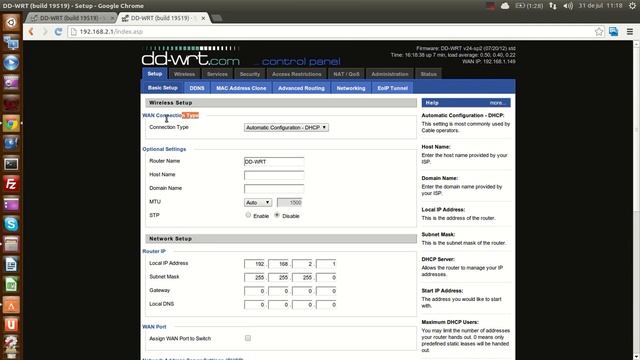Open the Services main tab
The image size is (640, 360).
coord(217,74)
